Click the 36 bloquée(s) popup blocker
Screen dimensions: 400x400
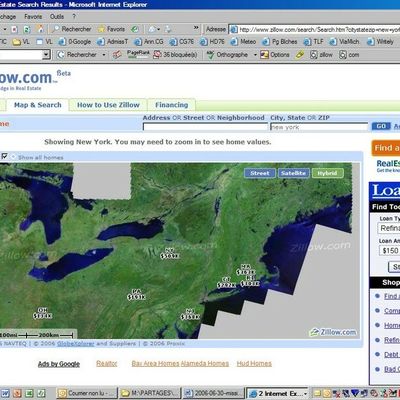175,54
